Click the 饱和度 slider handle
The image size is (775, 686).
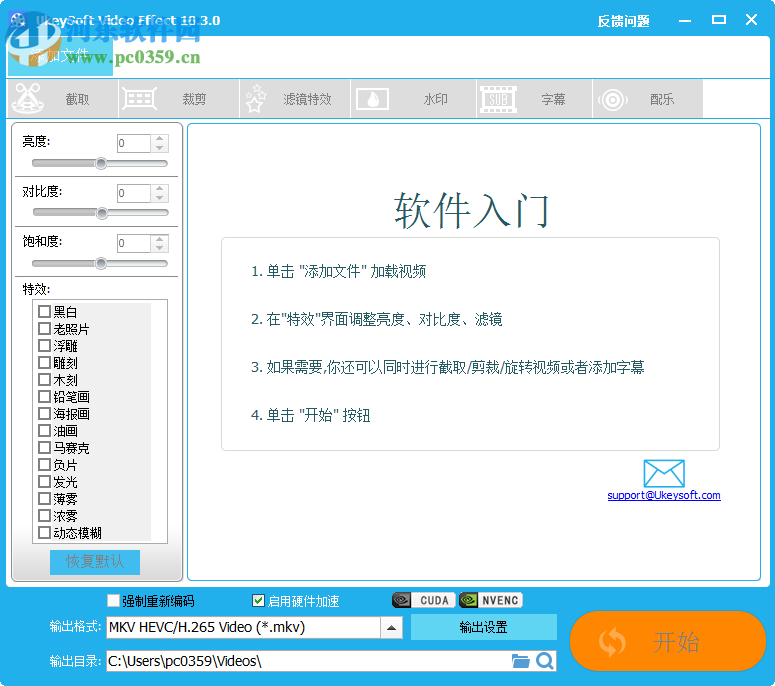point(101,263)
